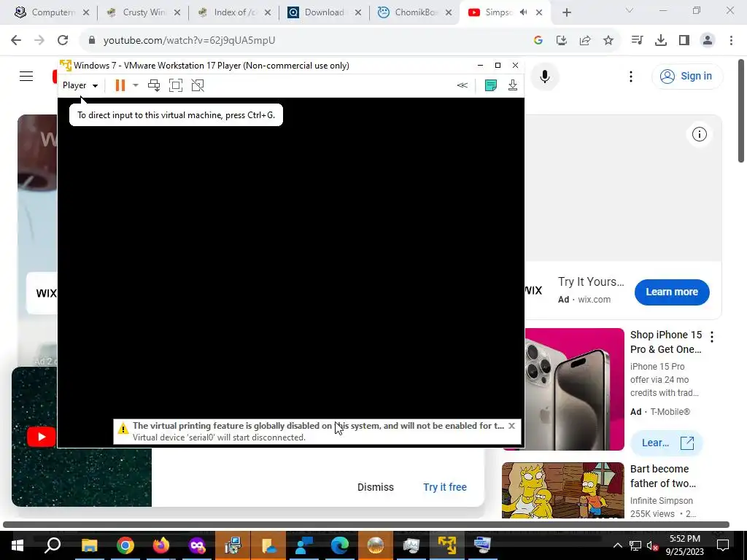The width and height of the screenshot is (747, 560).
Task: Open Windows taskbar search
Action: coord(53,545)
